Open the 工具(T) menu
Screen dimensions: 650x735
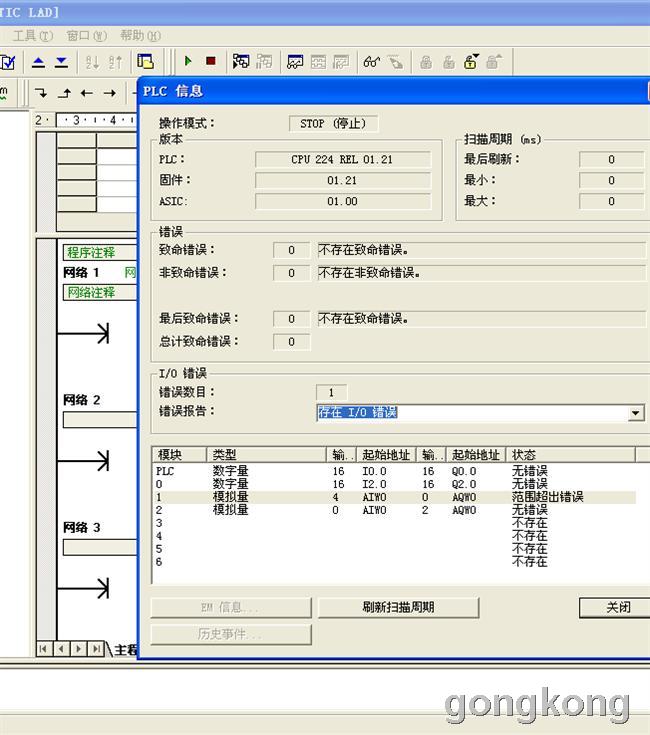[33, 36]
